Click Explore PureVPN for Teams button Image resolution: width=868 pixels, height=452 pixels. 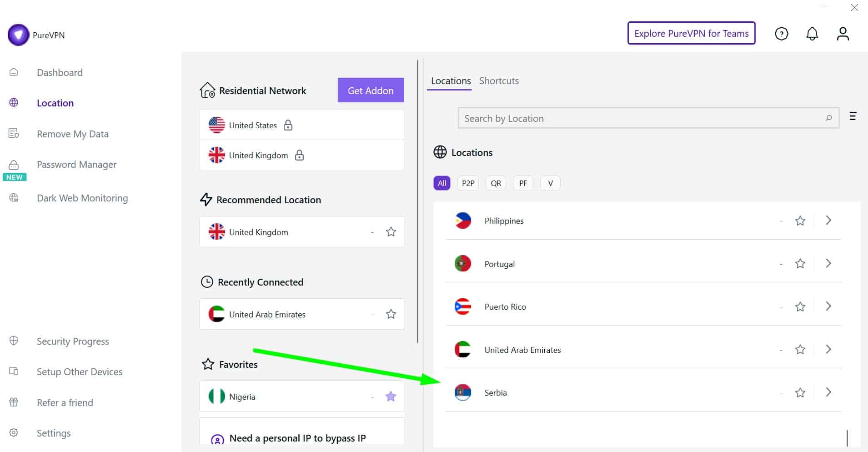(x=691, y=33)
